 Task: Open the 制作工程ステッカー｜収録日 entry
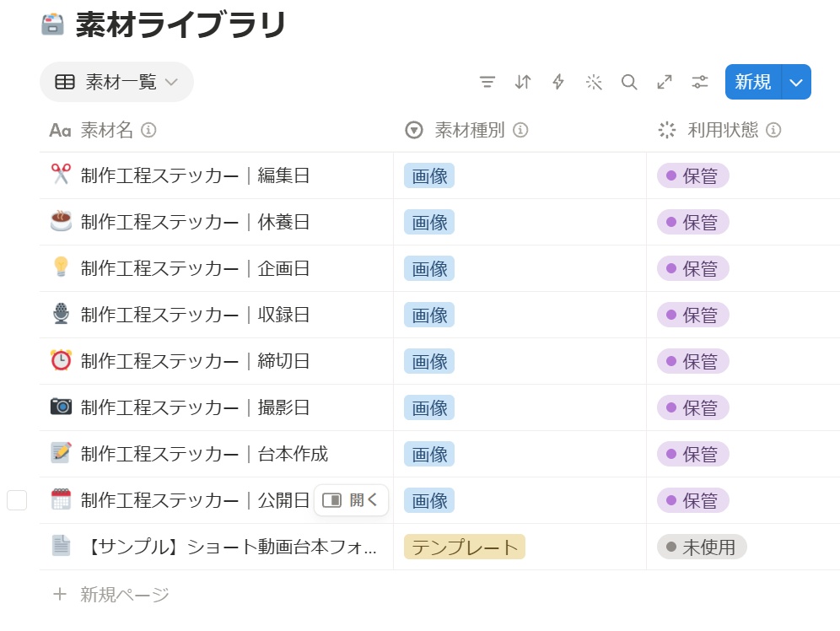195,315
